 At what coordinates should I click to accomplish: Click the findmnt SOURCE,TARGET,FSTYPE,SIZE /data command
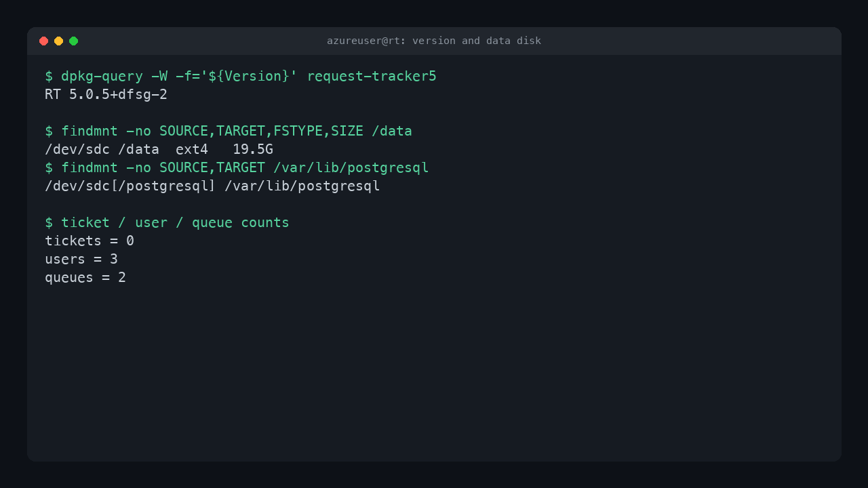pyautogui.click(x=229, y=131)
